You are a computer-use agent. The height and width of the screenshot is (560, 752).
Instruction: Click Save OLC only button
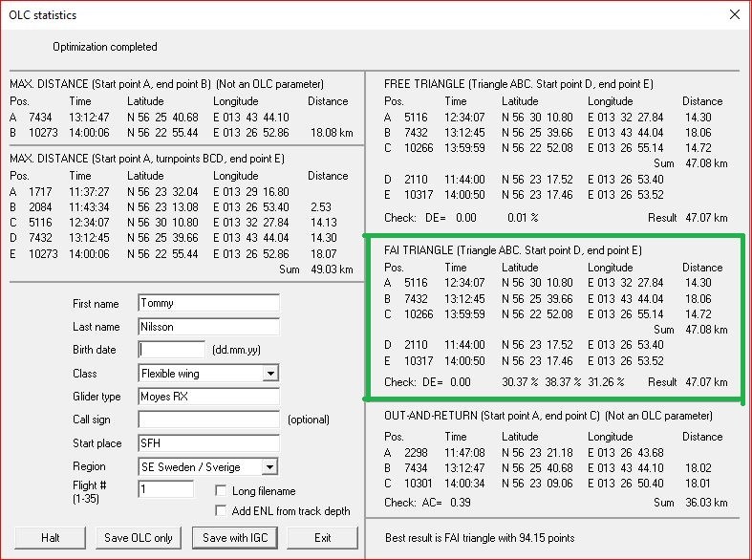point(139,537)
